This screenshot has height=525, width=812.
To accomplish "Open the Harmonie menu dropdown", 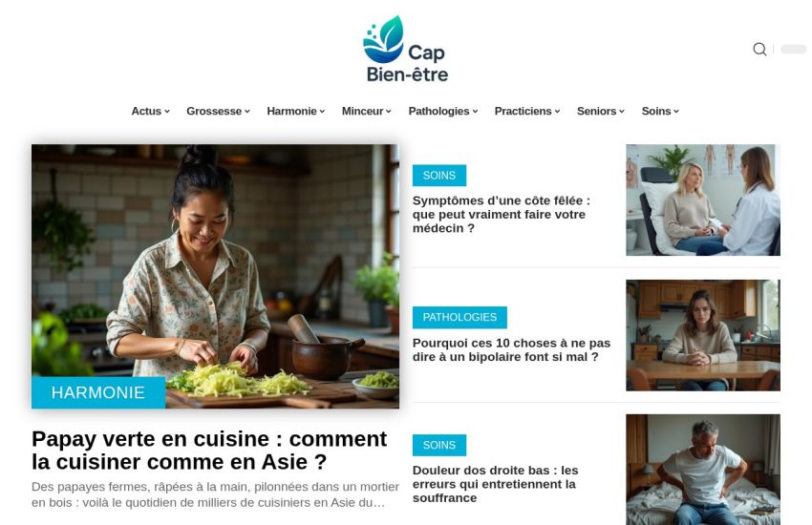I will (296, 112).
